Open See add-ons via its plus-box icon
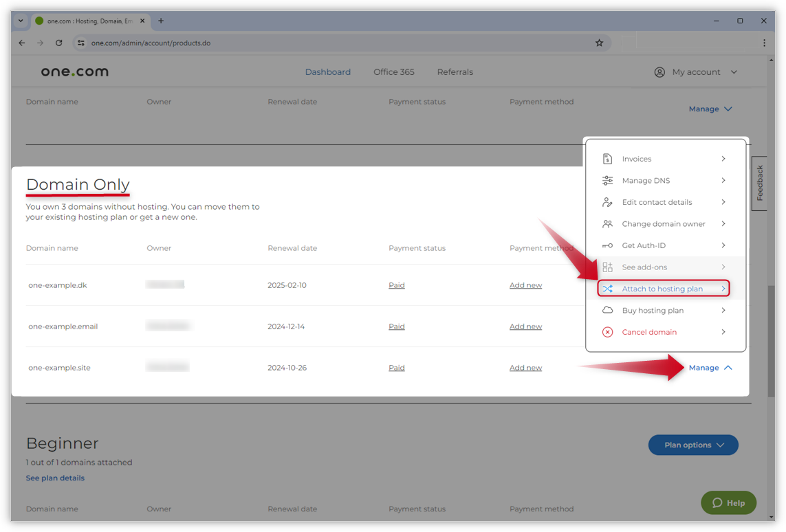Image resolution: width=786 pixels, height=532 pixels. pos(608,267)
